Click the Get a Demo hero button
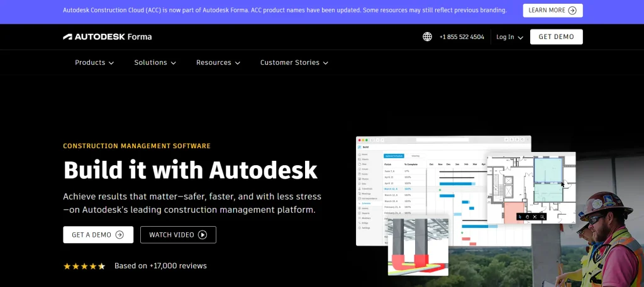The width and height of the screenshot is (644, 287). [x=98, y=235]
